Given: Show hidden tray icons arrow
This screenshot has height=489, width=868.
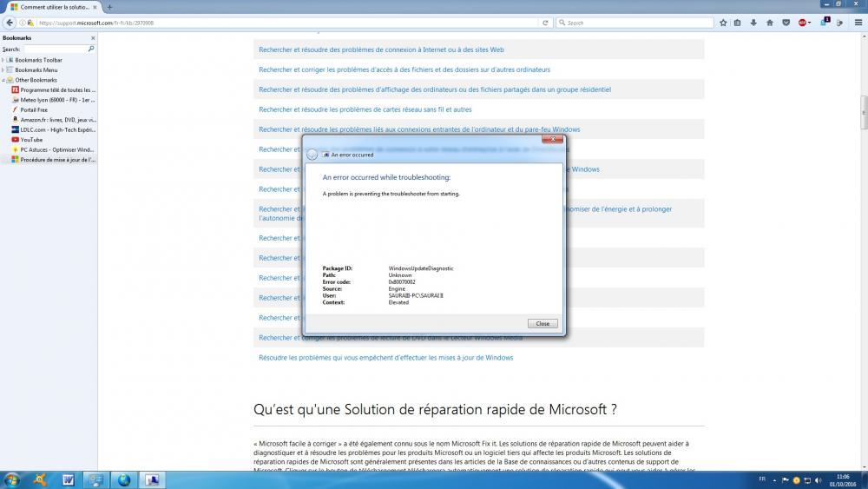Looking at the screenshot, I should [x=774, y=480].
